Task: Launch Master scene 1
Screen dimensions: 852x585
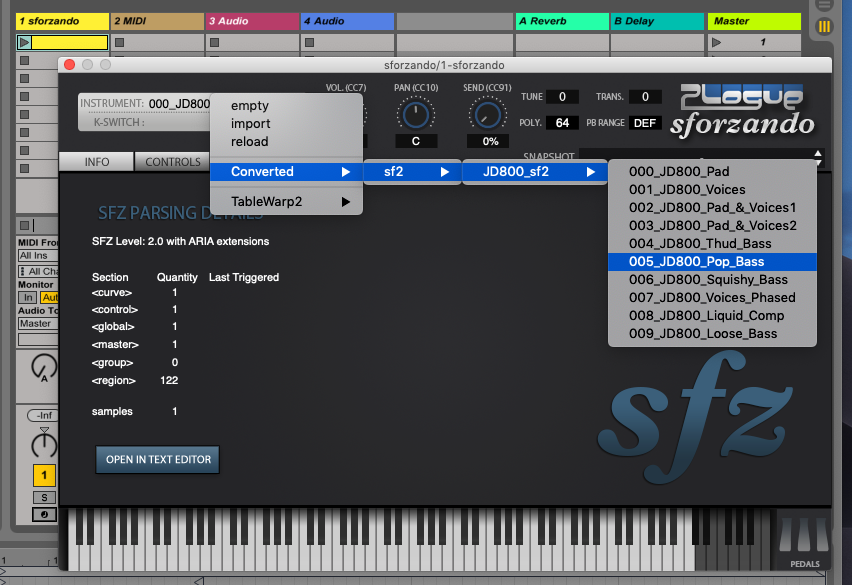Action: [x=717, y=42]
